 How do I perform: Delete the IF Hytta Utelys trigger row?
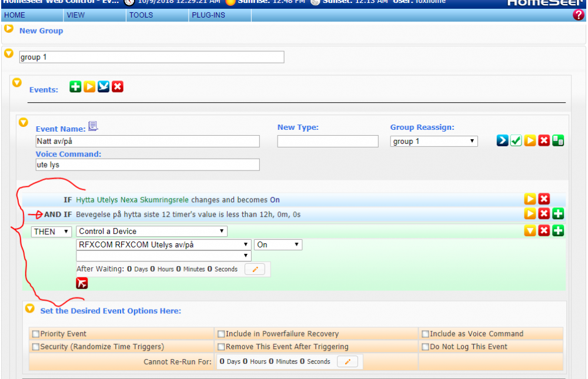click(x=544, y=199)
